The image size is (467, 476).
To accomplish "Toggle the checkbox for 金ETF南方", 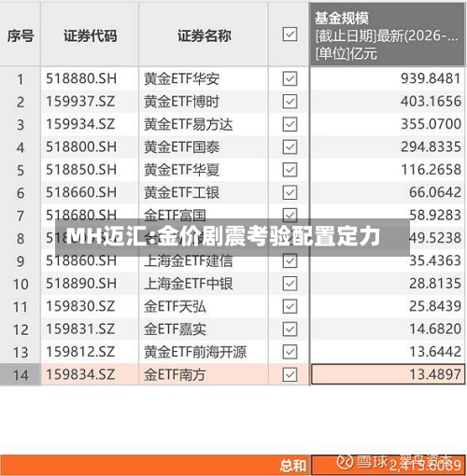I will pos(290,374).
